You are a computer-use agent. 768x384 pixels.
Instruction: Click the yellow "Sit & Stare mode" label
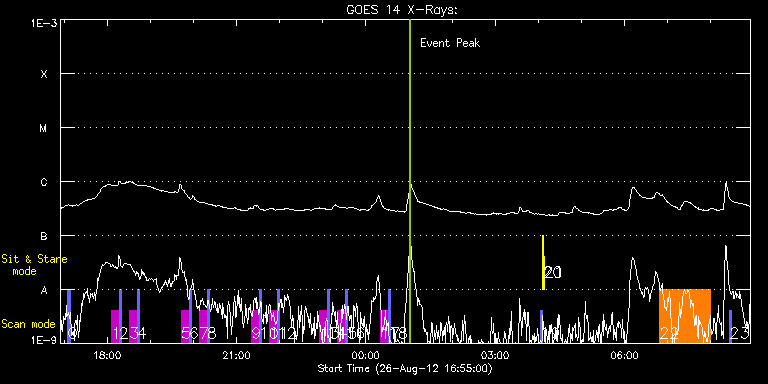[34, 264]
